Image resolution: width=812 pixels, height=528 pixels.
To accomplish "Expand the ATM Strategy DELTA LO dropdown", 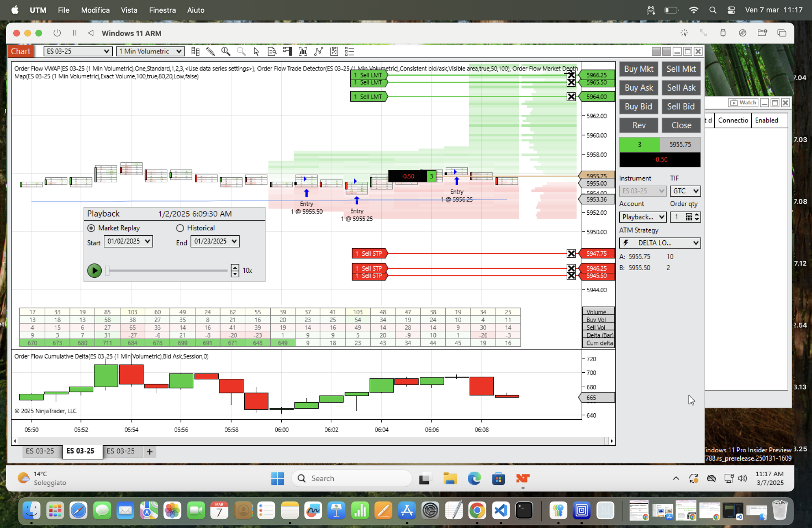I will 659,243.
